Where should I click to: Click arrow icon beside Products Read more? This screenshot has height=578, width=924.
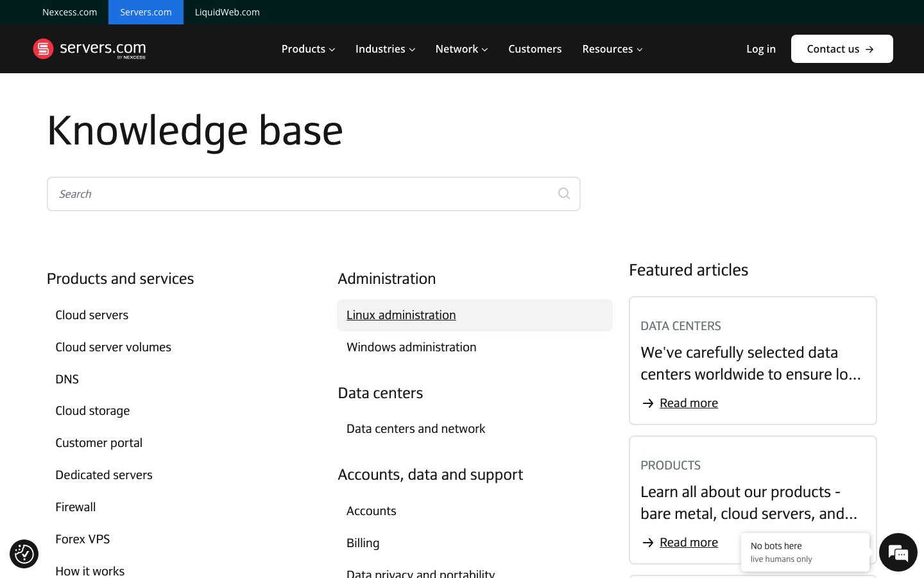coord(647,543)
